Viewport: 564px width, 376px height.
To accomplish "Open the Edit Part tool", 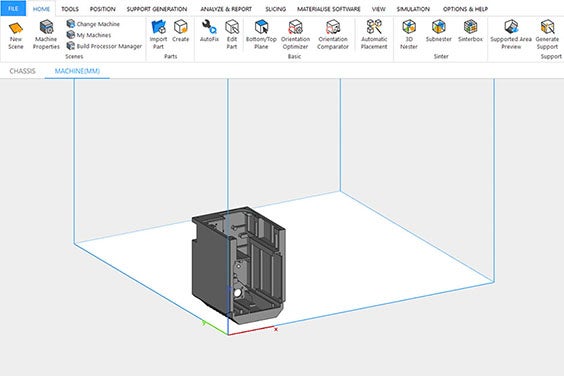I will [x=232, y=35].
